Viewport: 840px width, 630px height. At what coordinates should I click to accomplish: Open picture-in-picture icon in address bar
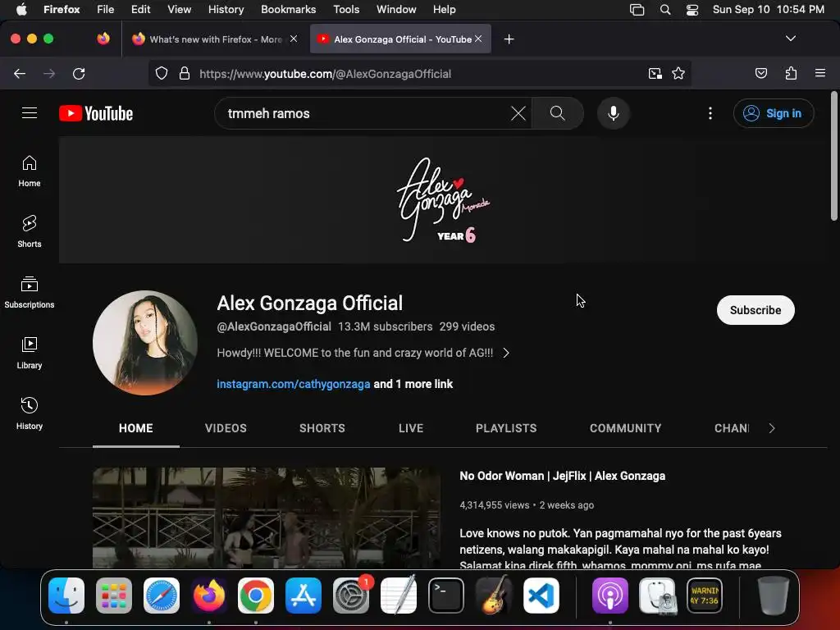click(x=655, y=73)
